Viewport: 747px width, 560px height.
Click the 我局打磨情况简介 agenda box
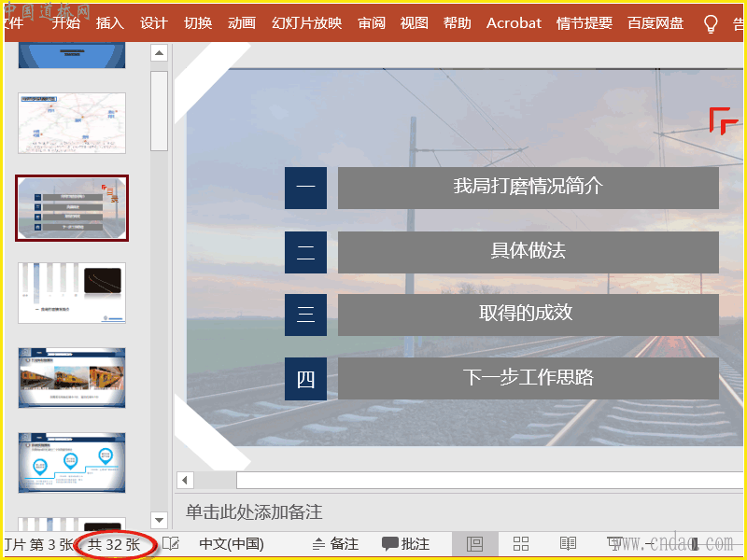(528, 188)
